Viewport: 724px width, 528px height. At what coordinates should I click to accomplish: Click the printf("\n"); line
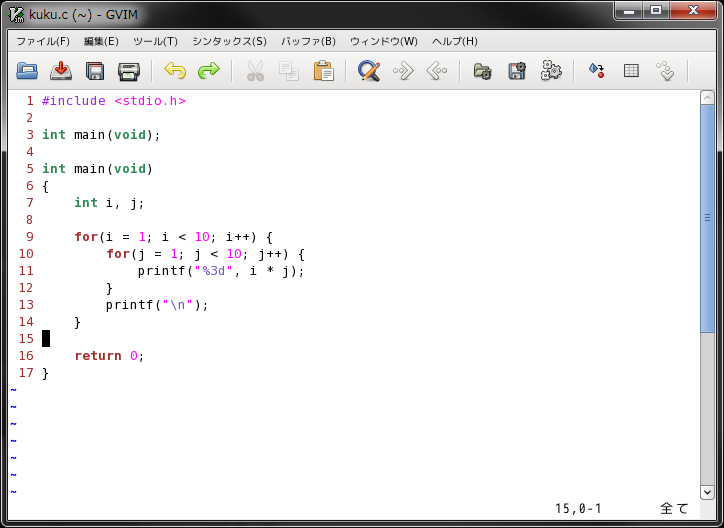157,305
